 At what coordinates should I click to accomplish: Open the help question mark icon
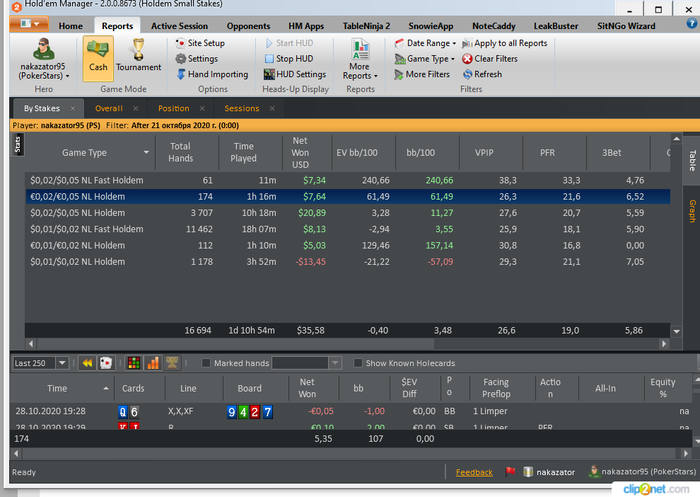pyautogui.click(x=692, y=24)
